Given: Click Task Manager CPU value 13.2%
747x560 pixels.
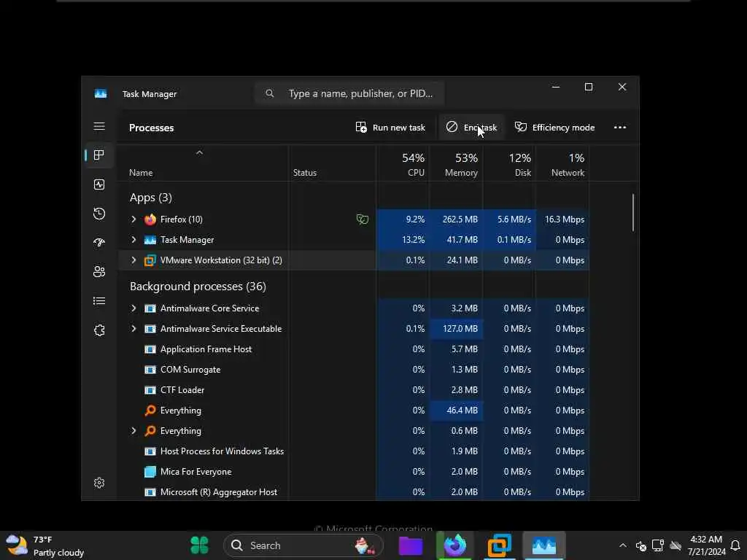Looking at the screenshot, I should [413, 240].
